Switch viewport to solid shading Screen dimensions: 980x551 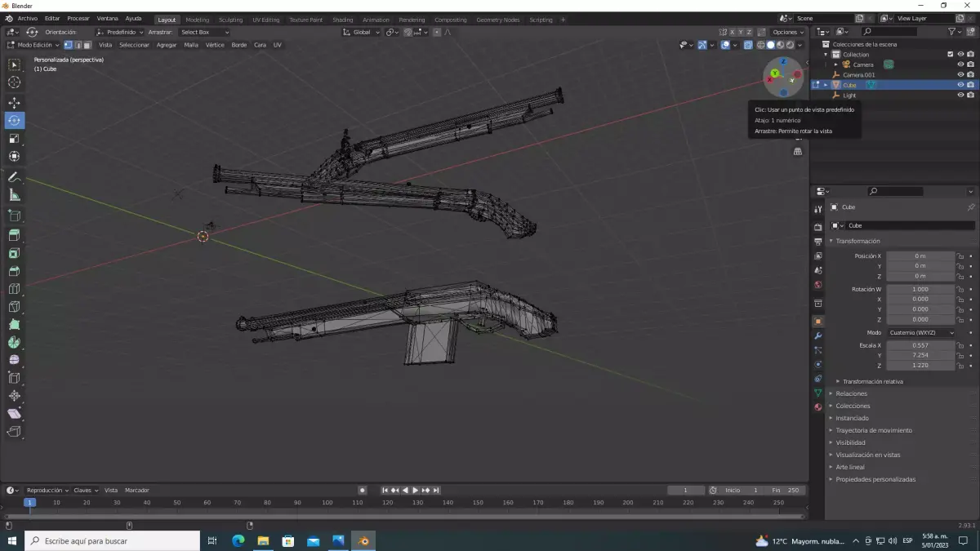point(770,45)
